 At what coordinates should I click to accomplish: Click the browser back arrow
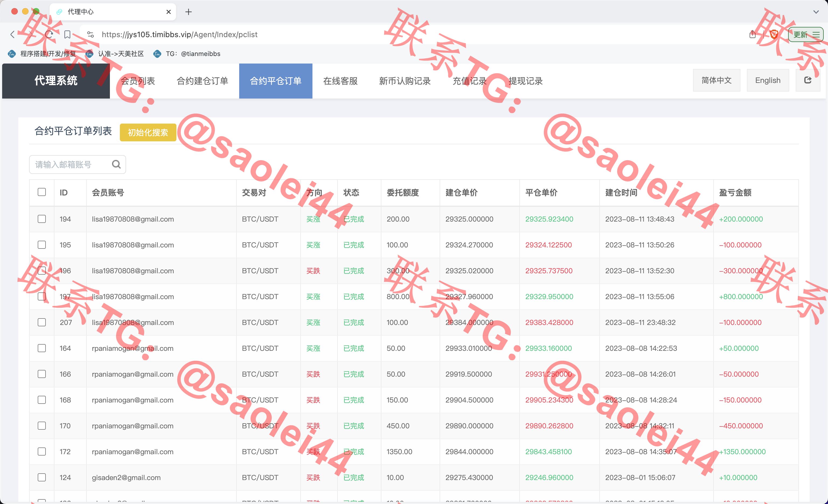(12, 34)
